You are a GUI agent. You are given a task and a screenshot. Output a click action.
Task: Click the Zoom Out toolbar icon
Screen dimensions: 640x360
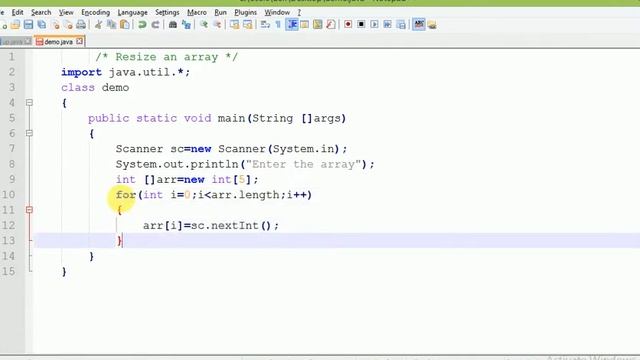click(x=217, y=24)
